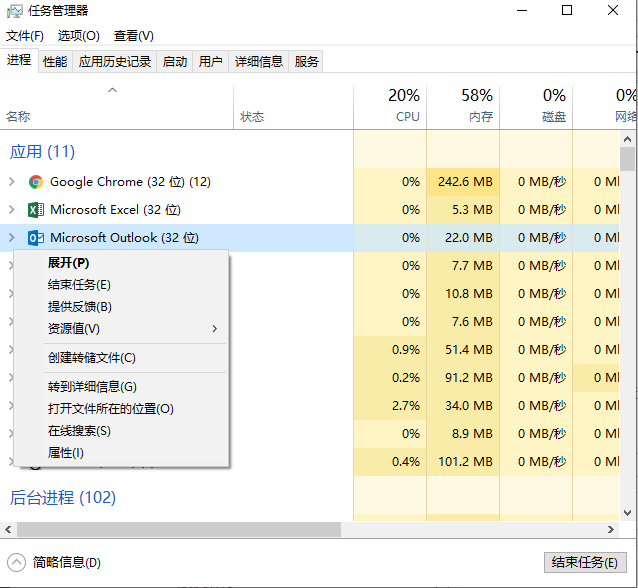Click the horizontal scrollbar left arrow
The width and height of the screenshot is (638, 588).
tap(8, 529)
